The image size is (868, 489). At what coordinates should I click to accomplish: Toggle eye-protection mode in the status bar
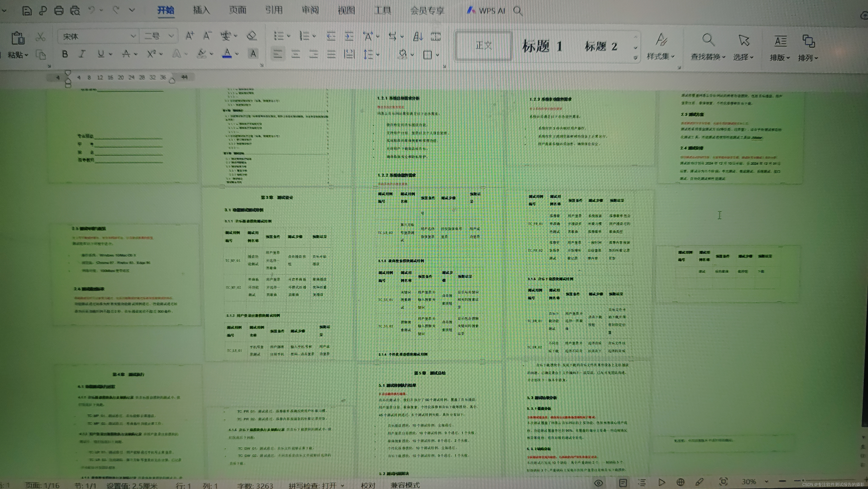click(x=598, y=483)
